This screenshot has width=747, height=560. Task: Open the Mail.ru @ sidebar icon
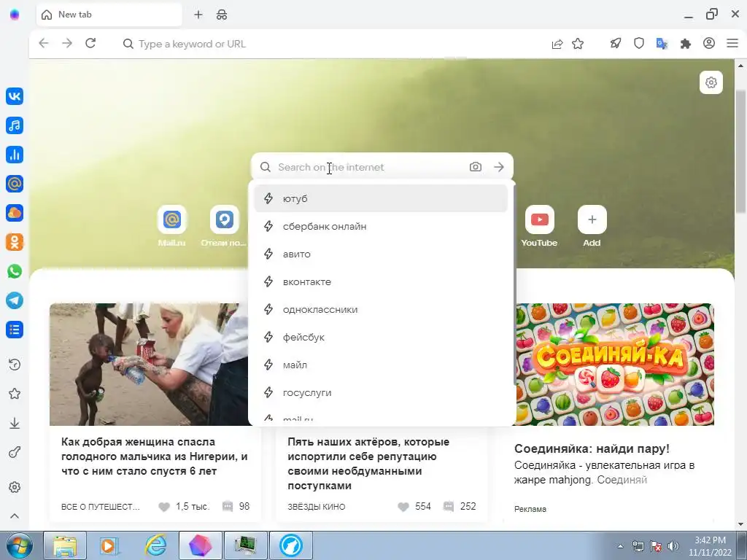tap(15, 184)
